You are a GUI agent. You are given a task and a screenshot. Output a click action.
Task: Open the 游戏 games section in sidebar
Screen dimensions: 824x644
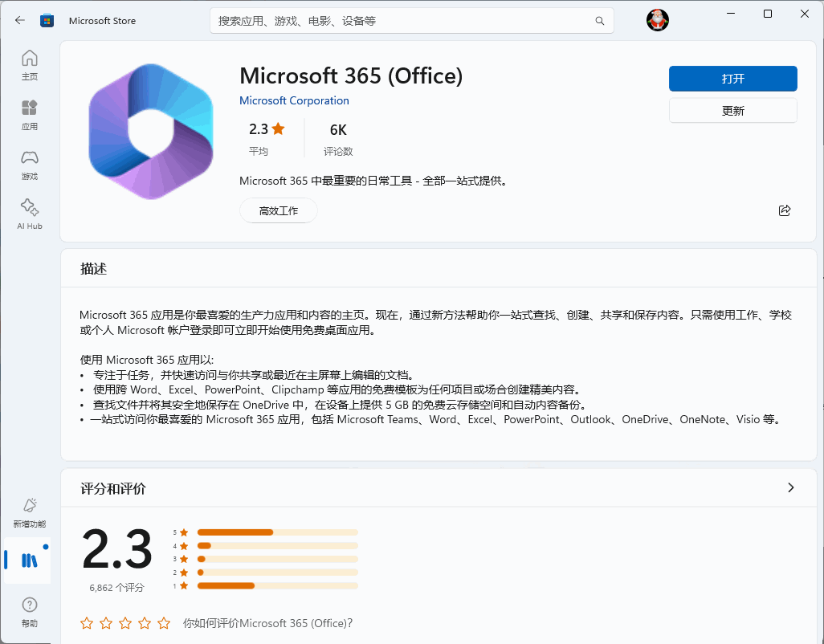30,165
